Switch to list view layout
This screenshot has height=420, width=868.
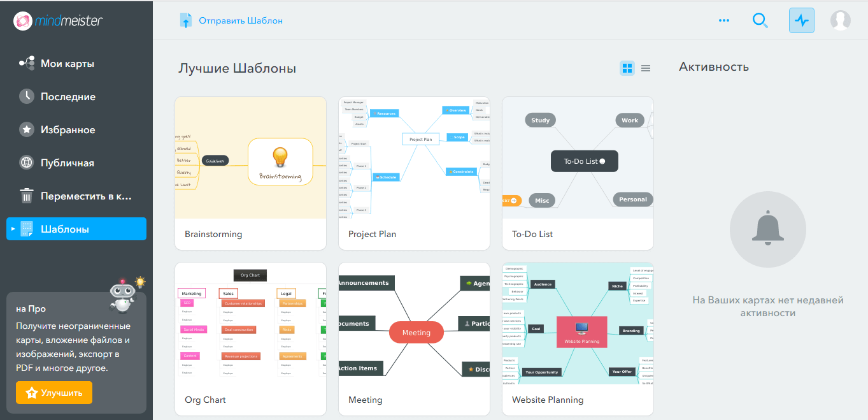[x=646, y=68]
